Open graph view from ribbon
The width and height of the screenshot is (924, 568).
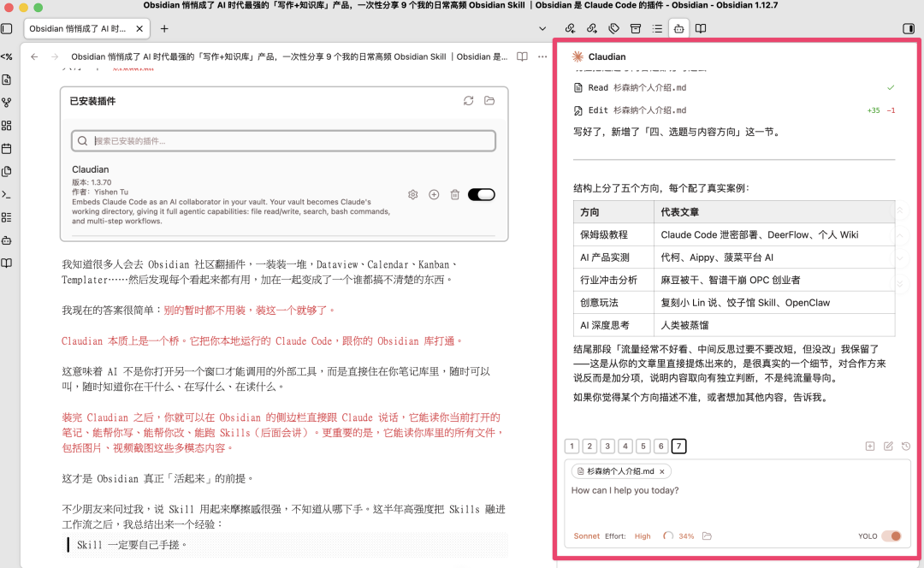point(7,103)
